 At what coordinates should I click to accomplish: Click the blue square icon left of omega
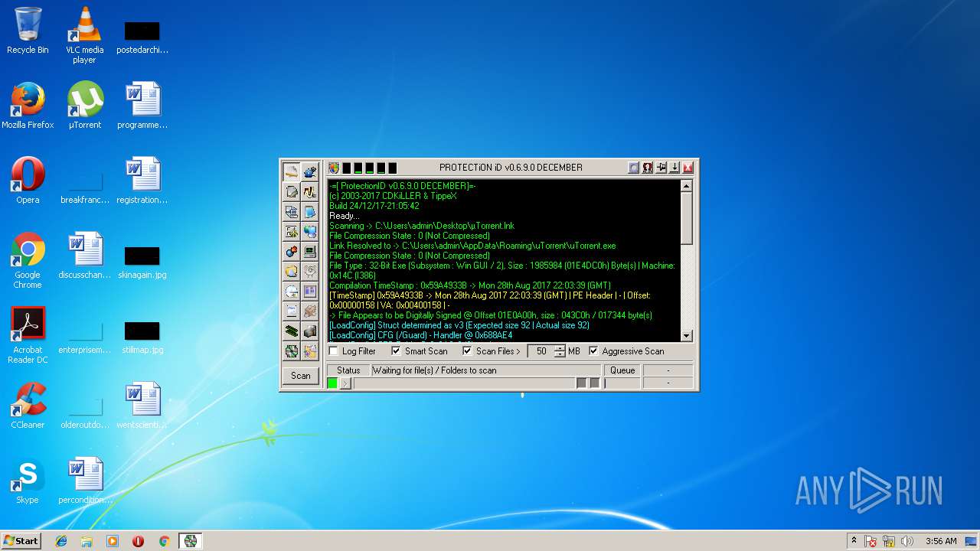coord(634,168)
